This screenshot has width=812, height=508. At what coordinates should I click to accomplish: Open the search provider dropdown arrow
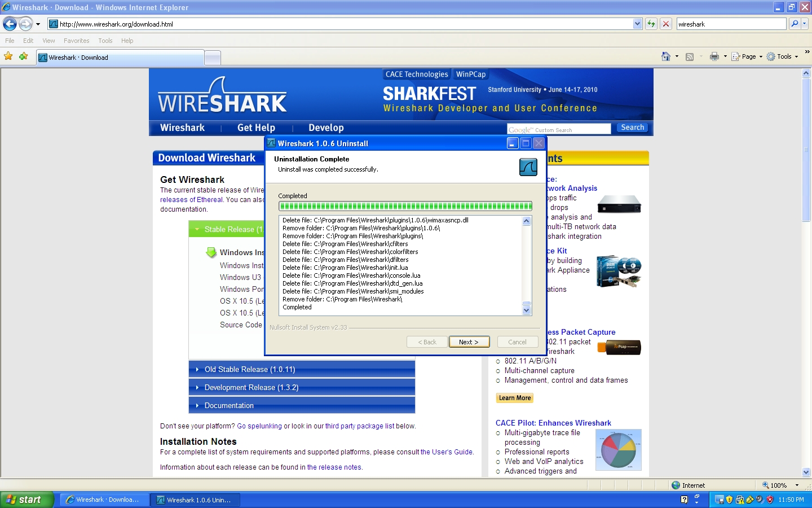pos(805,24)
